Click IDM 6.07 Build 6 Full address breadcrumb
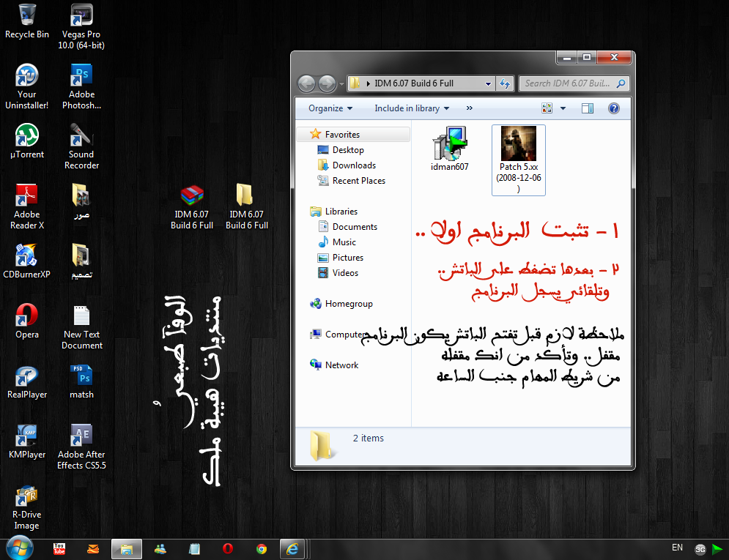 [x=414, y=83]
